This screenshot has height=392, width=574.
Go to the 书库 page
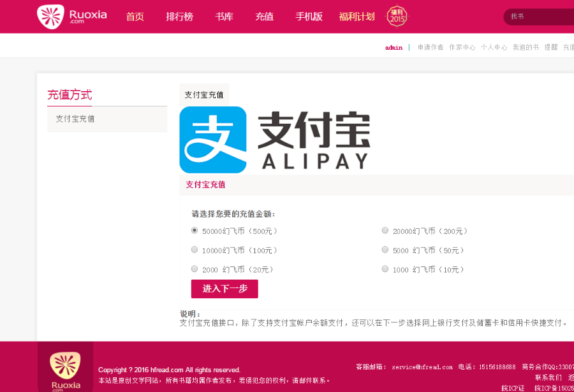(x=224, y=17)
